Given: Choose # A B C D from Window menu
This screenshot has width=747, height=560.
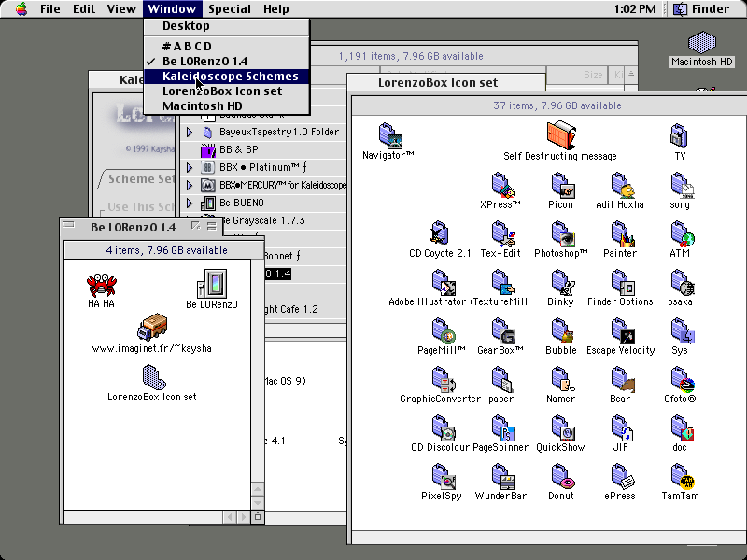Looking at the screenshot, I should 227,46.
